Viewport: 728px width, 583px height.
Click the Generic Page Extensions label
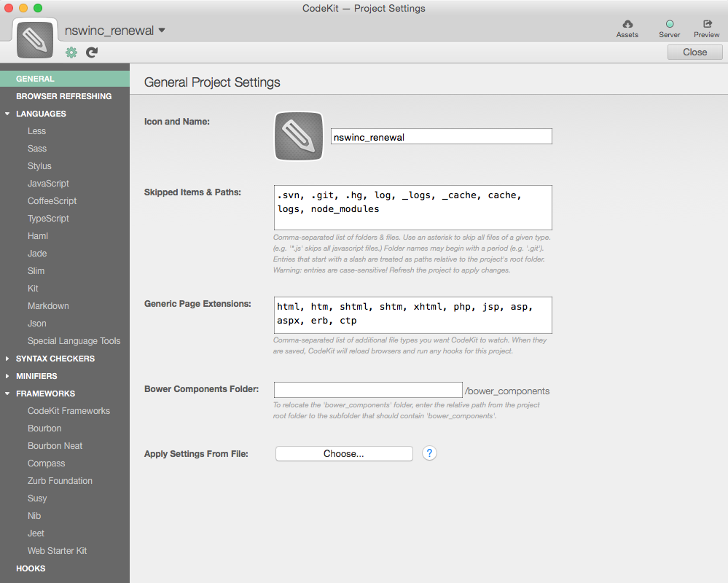point(197,304)
